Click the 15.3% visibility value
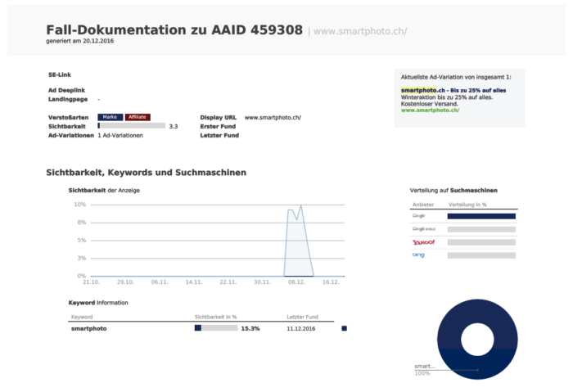This screenshot has width=573, height=392. pyautogui.click(x=250, y=328)
